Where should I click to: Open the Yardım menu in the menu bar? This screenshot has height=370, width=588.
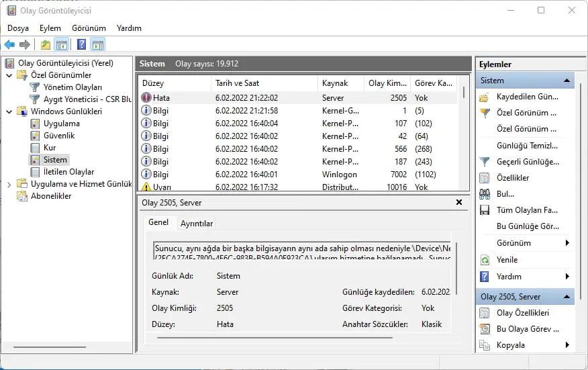pos(129,28)
